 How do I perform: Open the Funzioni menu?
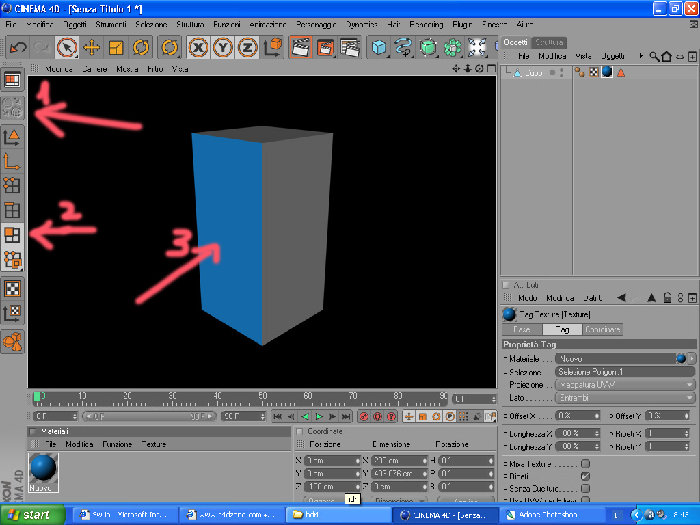[x=227, y=24]
